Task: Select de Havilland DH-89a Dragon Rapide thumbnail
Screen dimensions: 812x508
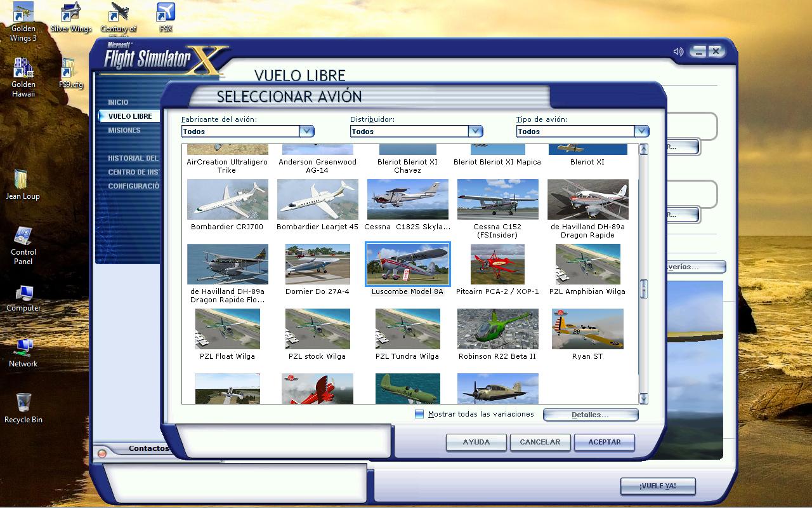Action: 587,199
